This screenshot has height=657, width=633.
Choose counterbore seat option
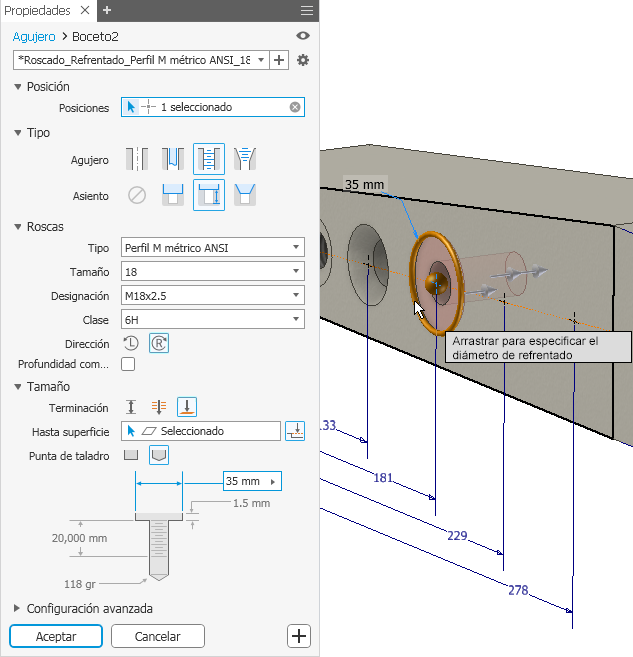(173, 195)
